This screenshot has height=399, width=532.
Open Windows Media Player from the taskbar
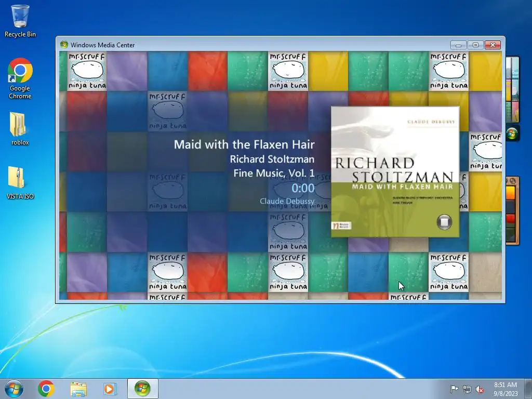click(110, 389)
